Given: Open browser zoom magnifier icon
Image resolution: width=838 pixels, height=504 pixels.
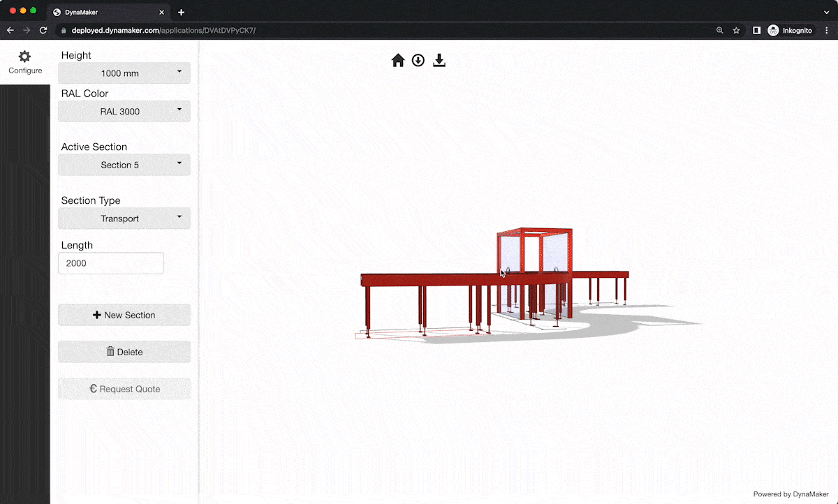Looking at the screenshot, I should 720,31.
